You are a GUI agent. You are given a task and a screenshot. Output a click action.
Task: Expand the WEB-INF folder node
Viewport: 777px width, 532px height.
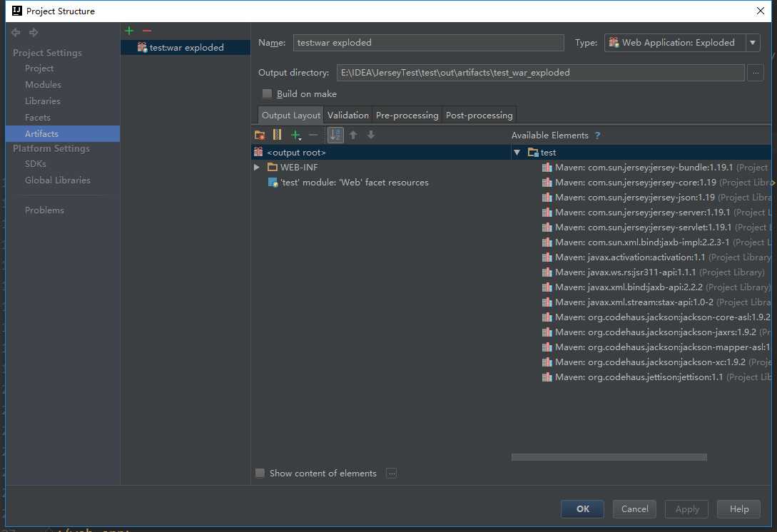257,168
